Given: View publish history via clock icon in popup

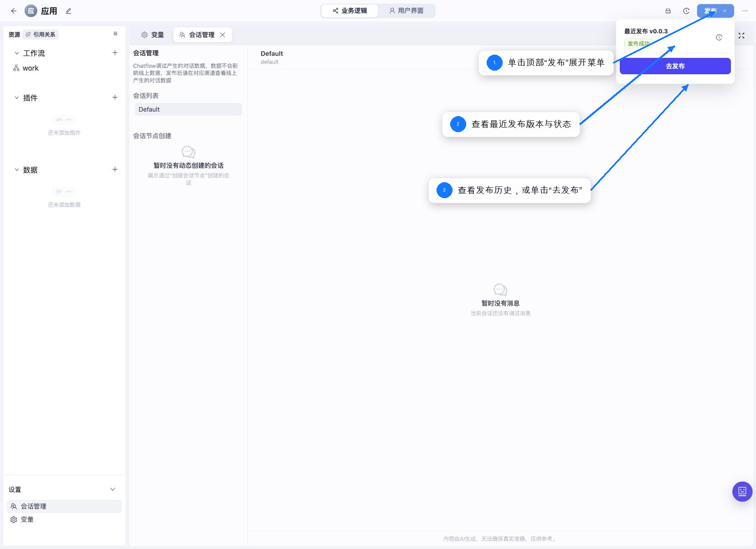Looking at the screenshot, I should tap(719, 37).
